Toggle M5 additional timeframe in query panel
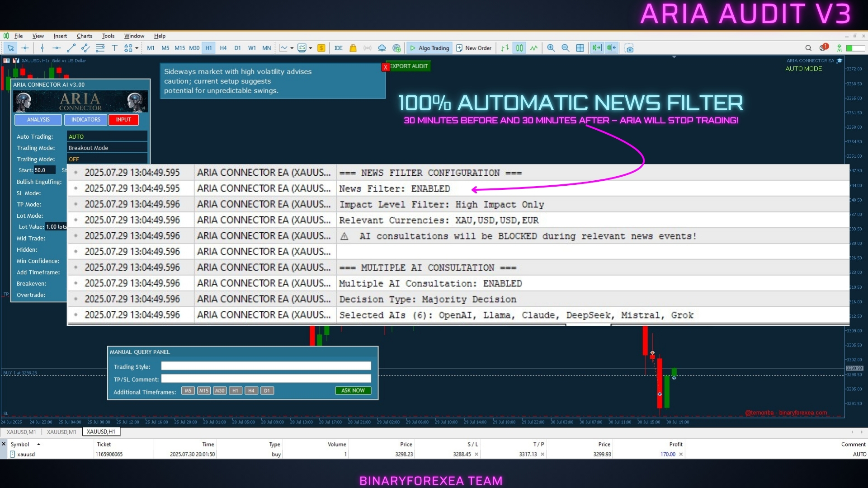The height and width of the screenshot is (488, 868). pyautogui.click(x=188, y=391)
